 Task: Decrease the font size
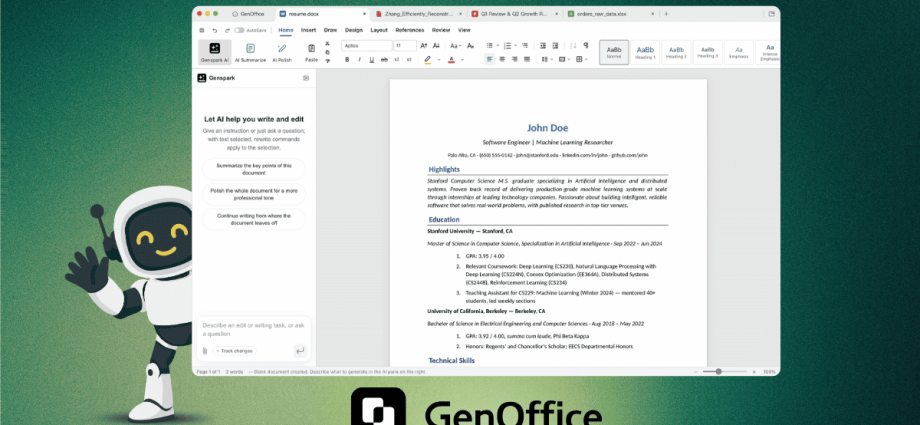click(x=436, y=45)
